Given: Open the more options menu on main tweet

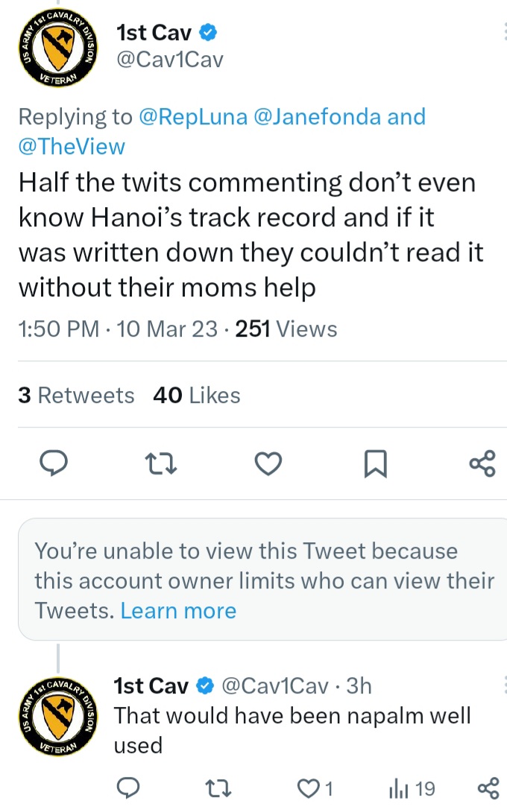Looking at the screenshot, I should (504, 32).
